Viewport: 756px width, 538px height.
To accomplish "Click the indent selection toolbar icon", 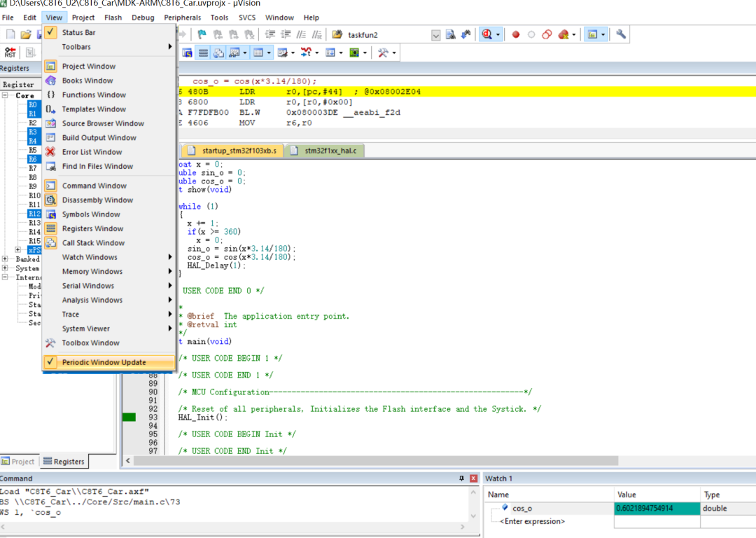I will pyautogui.click(x=270, y=34).
